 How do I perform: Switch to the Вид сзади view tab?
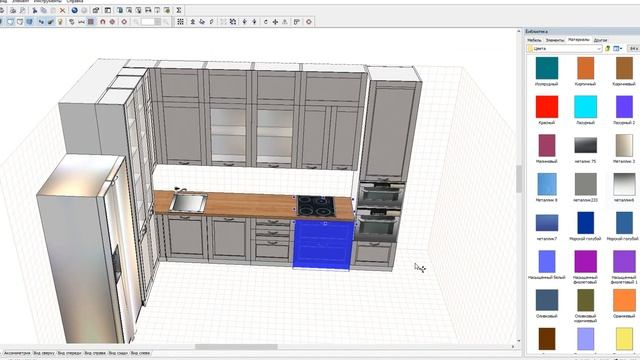(x=118, y=353)
